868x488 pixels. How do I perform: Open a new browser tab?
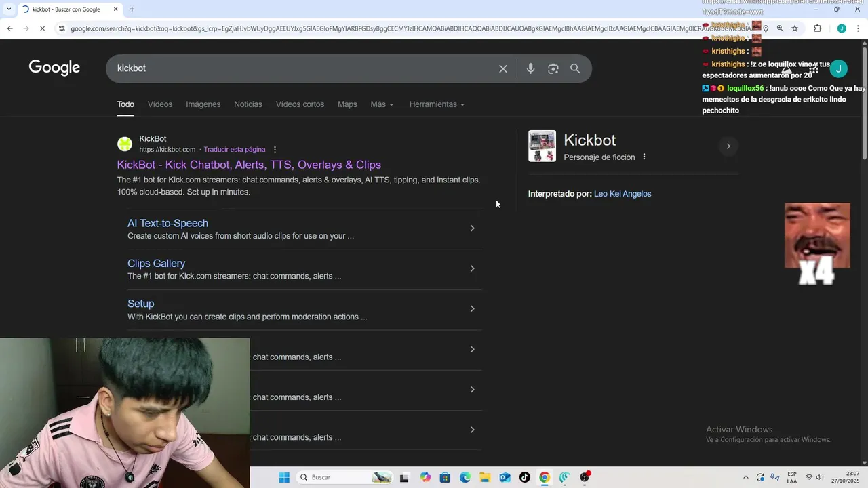tap(132, 9)
